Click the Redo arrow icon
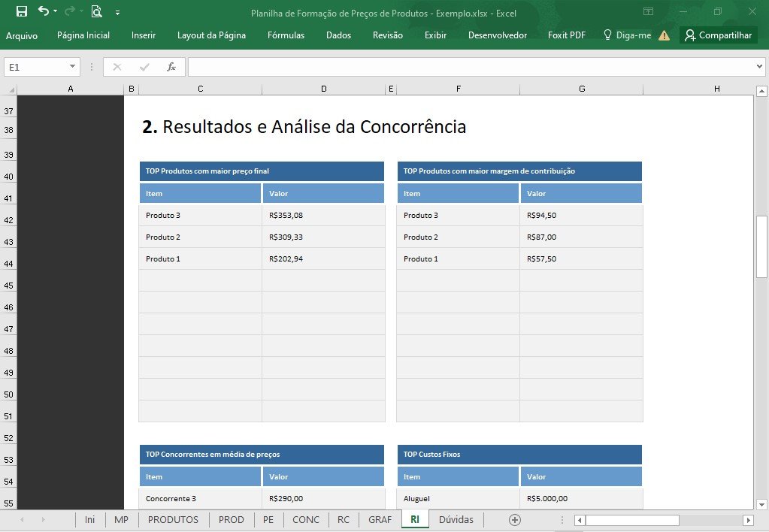The height and width of the screenshot is (532, 769). (x=70, y=11)
